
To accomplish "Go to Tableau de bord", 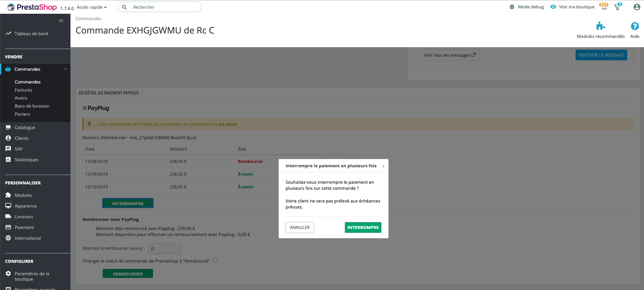I will 31,34.
